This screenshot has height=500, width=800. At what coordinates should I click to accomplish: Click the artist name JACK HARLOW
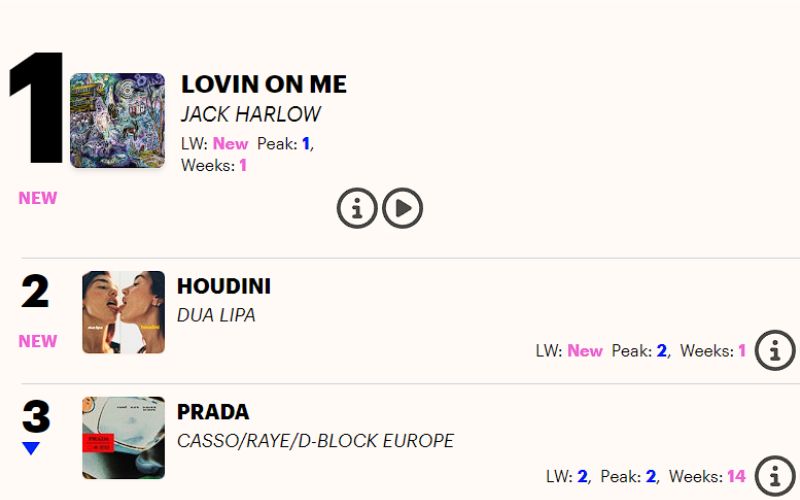click(x=249, y=115)
